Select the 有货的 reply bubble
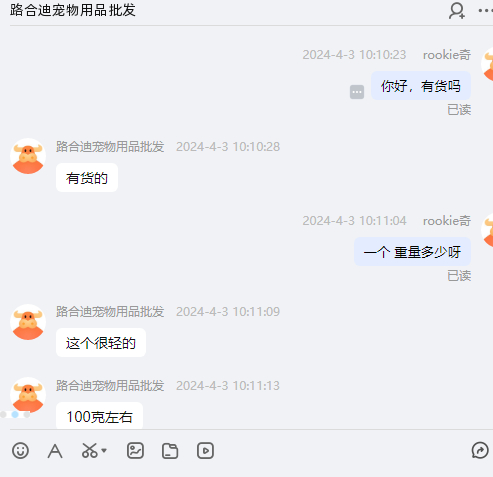493x477 pixels. (x=87, y=178)
